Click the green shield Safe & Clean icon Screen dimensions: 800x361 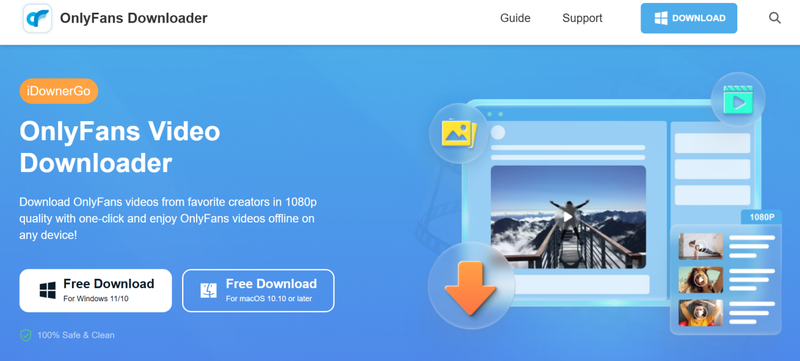(26, 335)
